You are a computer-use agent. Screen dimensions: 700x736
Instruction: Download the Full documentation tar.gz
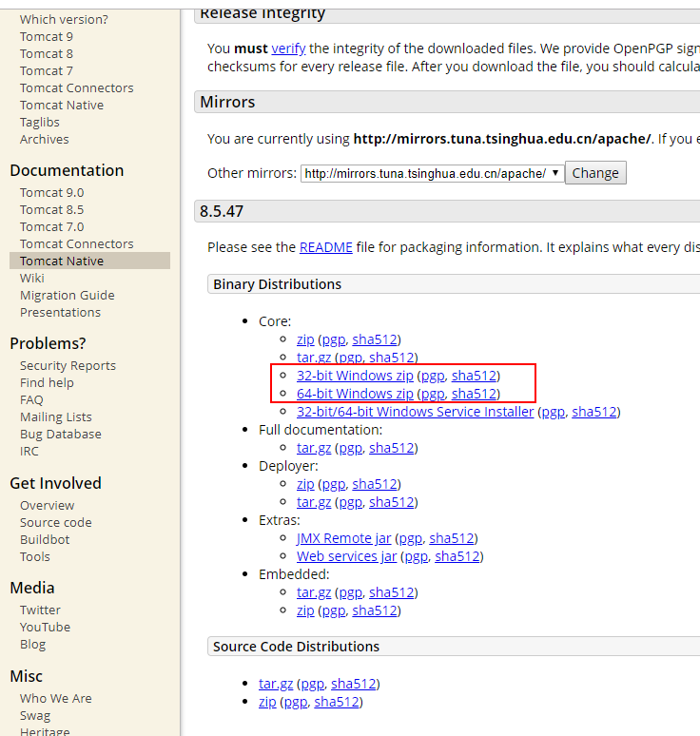click(x=314, y=448)
